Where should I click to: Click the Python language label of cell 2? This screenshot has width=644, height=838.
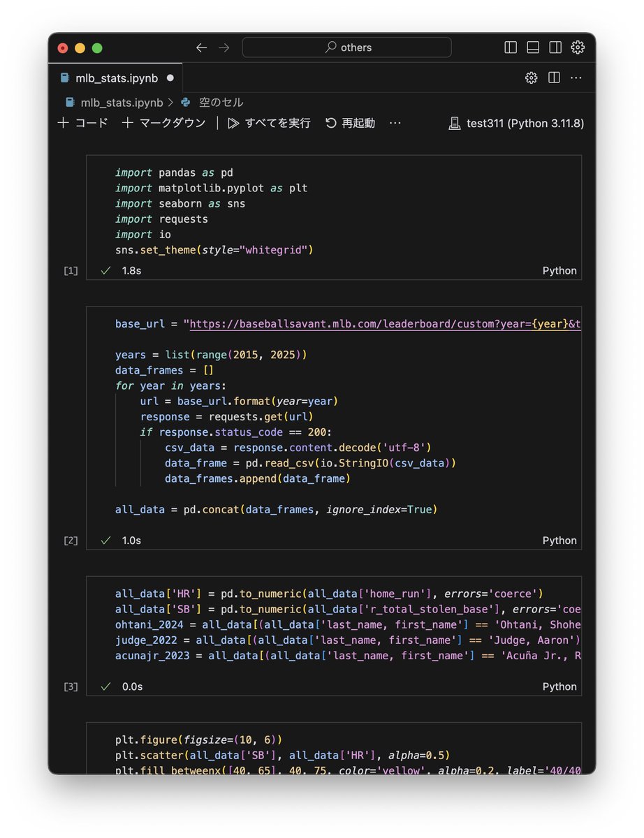click(559, 541)
